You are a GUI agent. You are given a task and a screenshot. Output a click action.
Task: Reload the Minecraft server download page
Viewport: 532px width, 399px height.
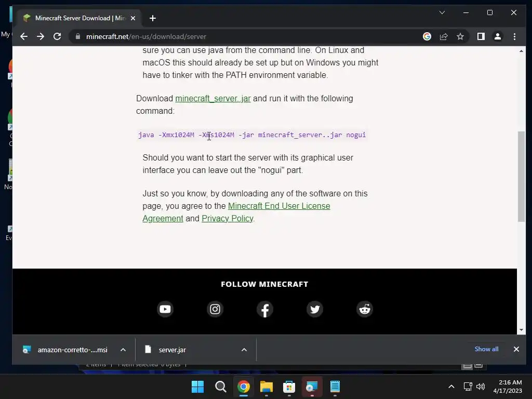point(57,37)
